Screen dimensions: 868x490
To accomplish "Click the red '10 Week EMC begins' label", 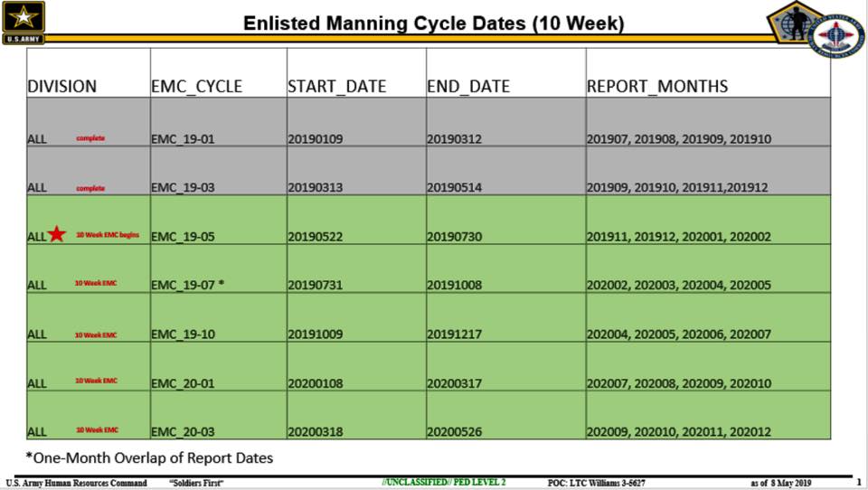I will pos(108,235).
